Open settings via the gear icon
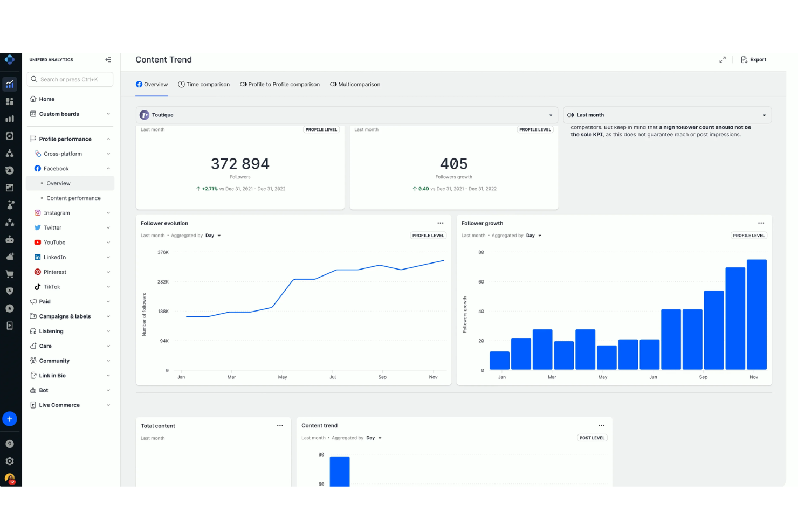 click(10, 461)
